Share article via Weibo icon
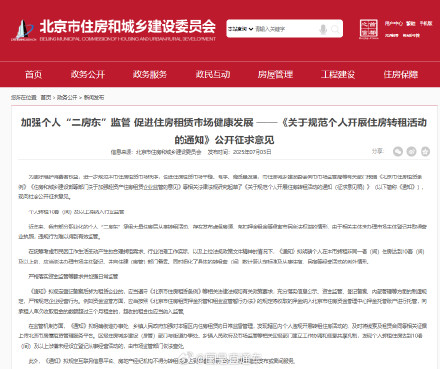Image resolution: width=440 pixels, height=369 pixels. pos(412,151)
